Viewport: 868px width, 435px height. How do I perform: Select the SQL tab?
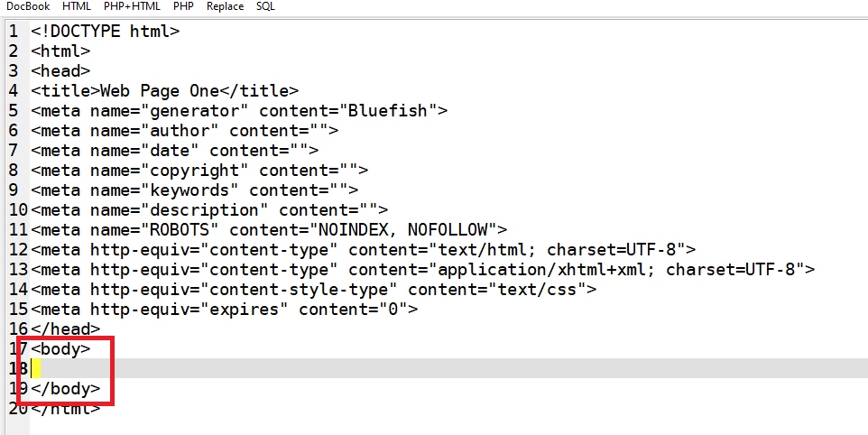coord(266,6)
